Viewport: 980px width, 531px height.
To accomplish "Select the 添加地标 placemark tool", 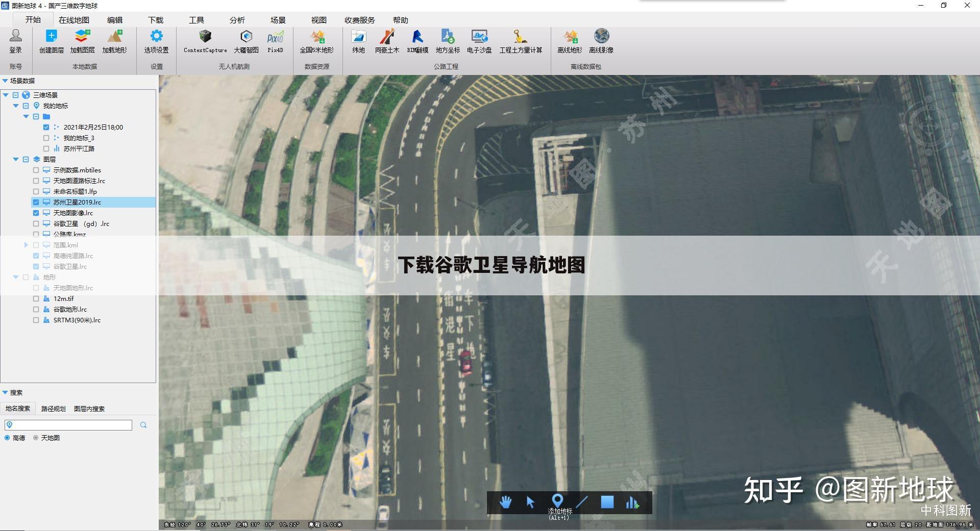I will tap(557, 501).
